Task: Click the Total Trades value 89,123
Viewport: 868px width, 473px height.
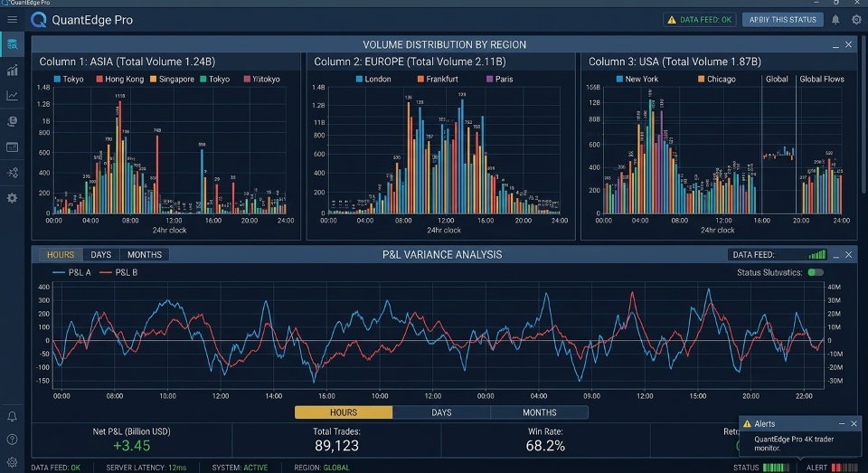Action: 336,446
